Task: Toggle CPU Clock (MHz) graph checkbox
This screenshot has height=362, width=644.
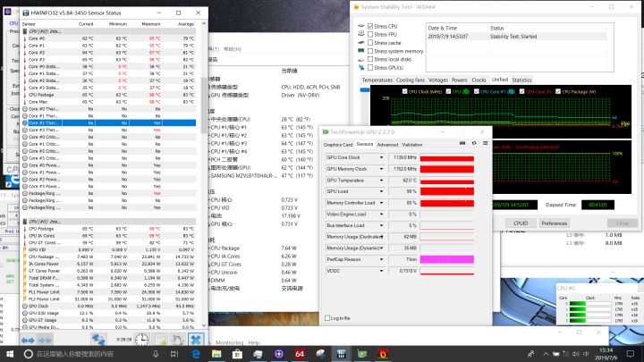Action: pos(405,91)
